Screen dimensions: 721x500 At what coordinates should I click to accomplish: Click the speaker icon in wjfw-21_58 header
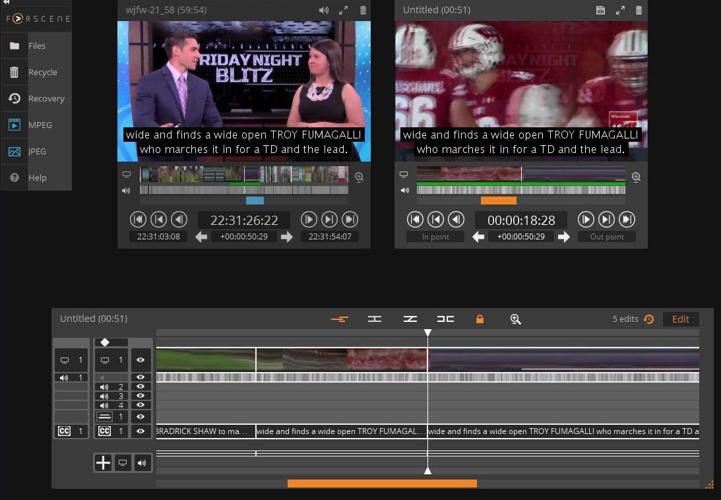tap(324, 10)
